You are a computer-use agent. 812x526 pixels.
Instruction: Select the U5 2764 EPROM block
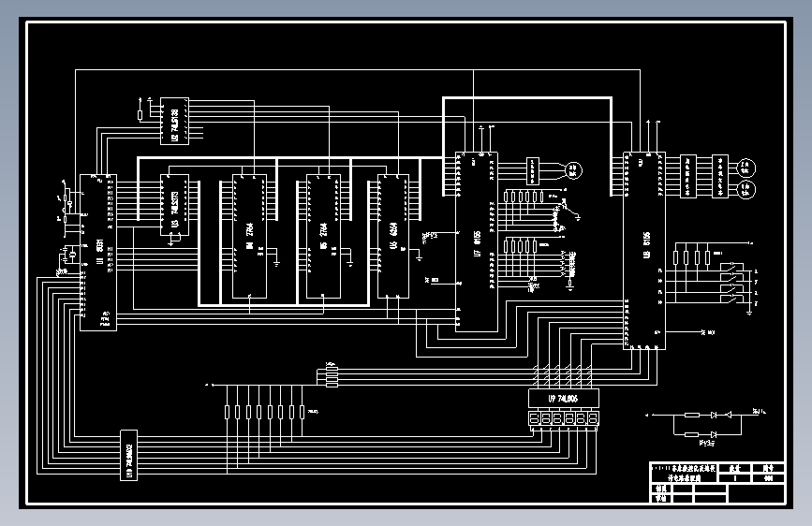324,236
